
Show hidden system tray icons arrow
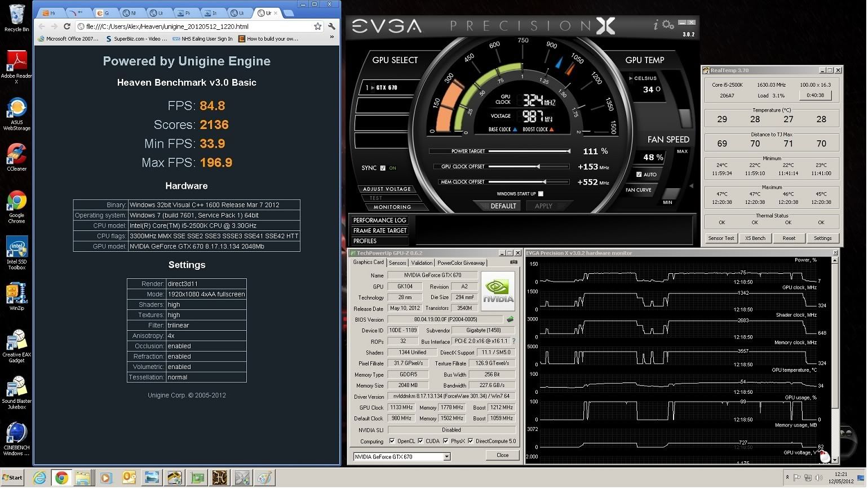pos(787,478)
